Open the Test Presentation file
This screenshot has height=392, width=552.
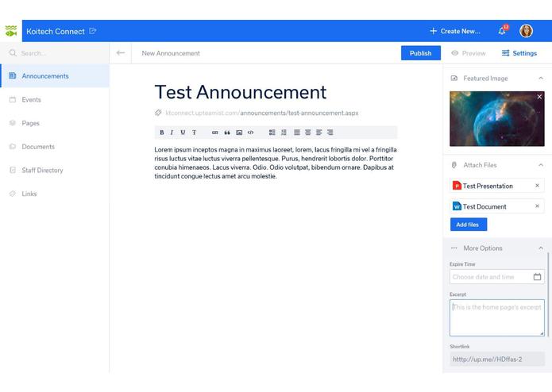click(488, 186)
